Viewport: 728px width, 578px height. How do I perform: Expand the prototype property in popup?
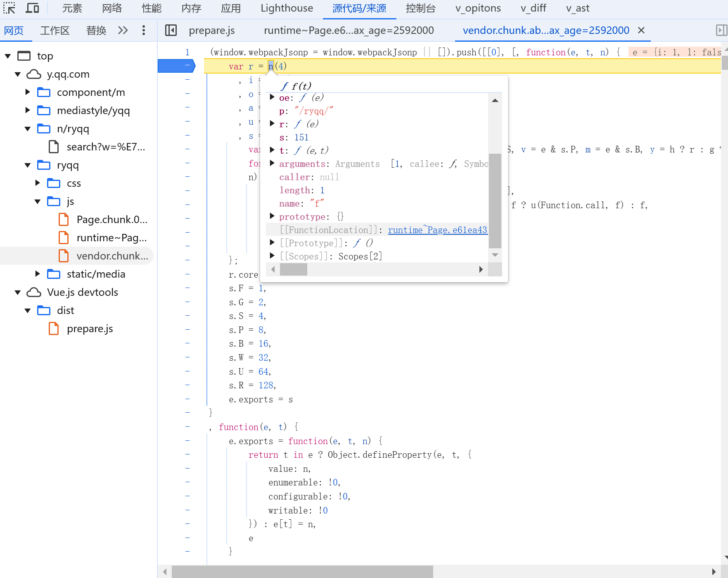click(x=272, y=216)
